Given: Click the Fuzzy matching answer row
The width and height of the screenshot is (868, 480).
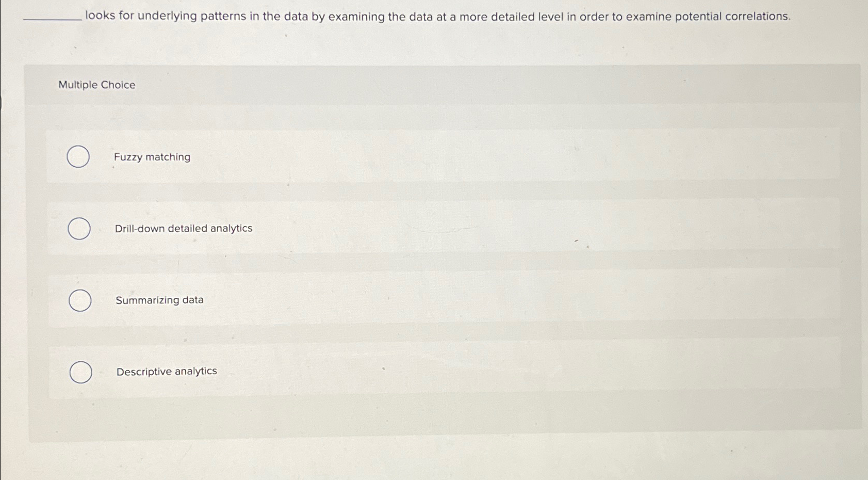Looking at the screenshot, I should click(x=361, y=156).
